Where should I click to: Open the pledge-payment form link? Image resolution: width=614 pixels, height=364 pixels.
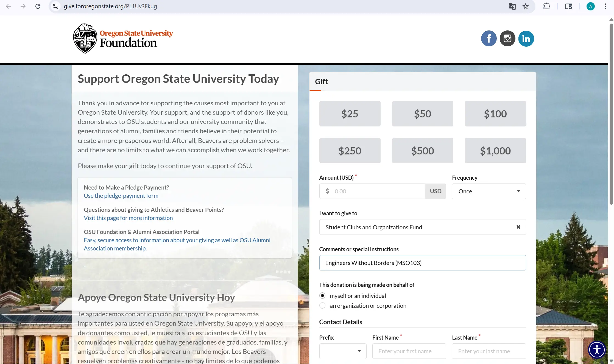121,196
